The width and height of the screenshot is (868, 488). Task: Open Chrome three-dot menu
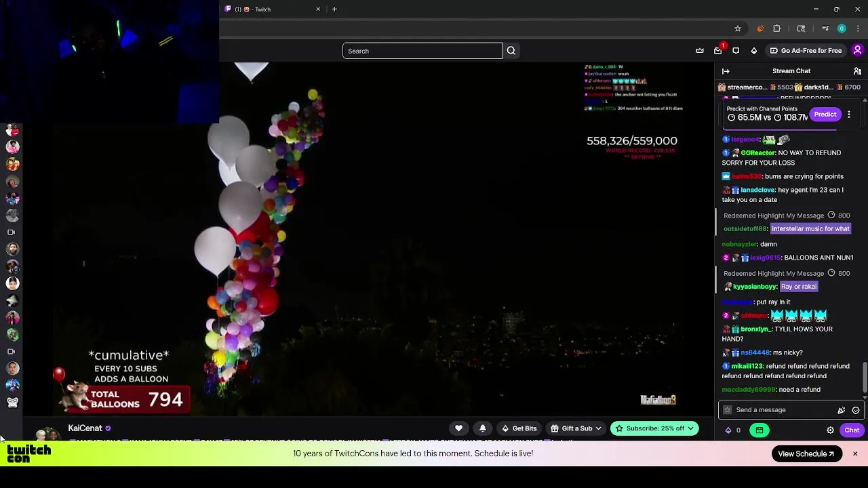pyautogui.click(x=858, y=28)
